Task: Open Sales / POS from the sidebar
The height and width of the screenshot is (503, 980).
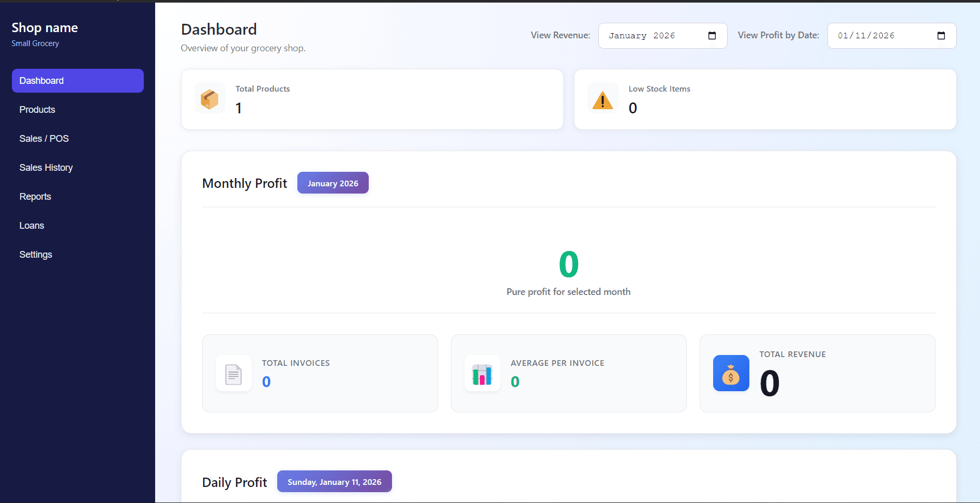Action: (78, 139)
